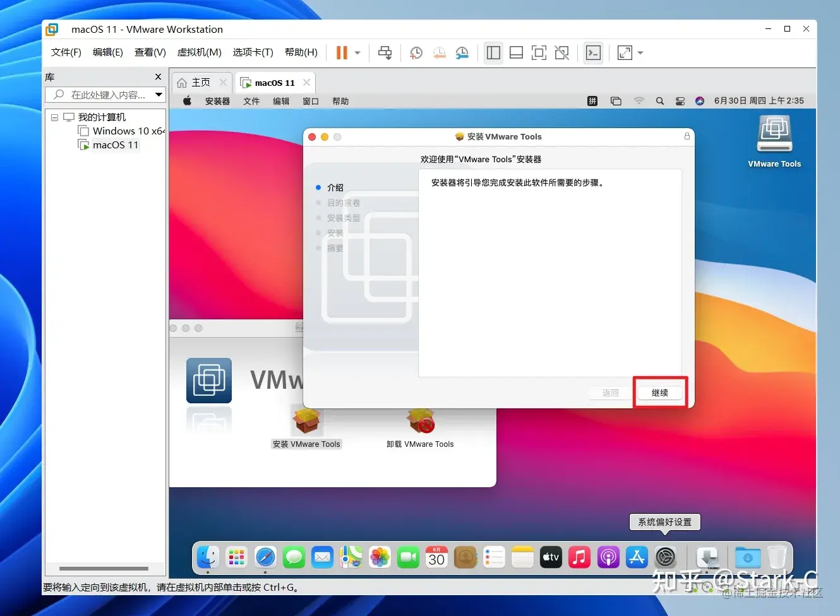Open Safari from the Dock
The image size is (840, 616).
pos(265,557)
